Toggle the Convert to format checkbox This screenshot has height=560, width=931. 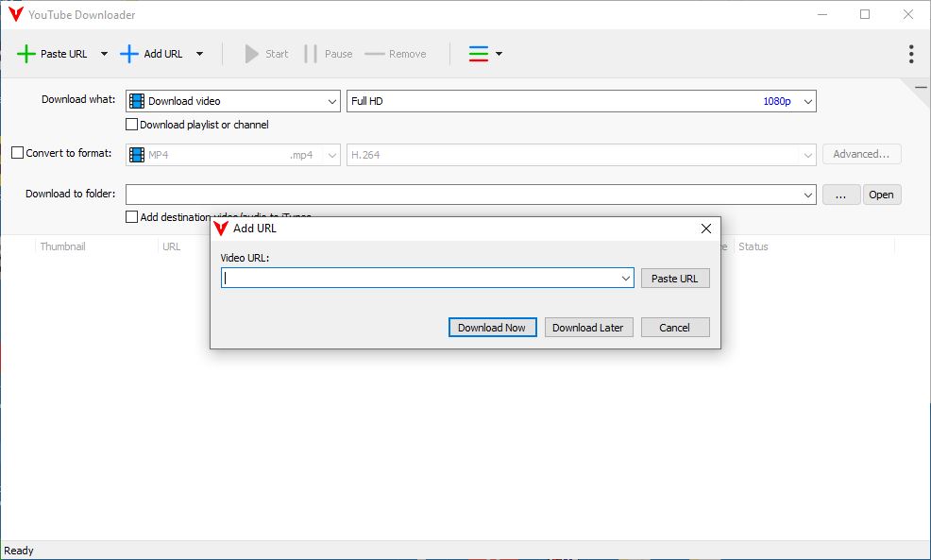pos(18,153)
